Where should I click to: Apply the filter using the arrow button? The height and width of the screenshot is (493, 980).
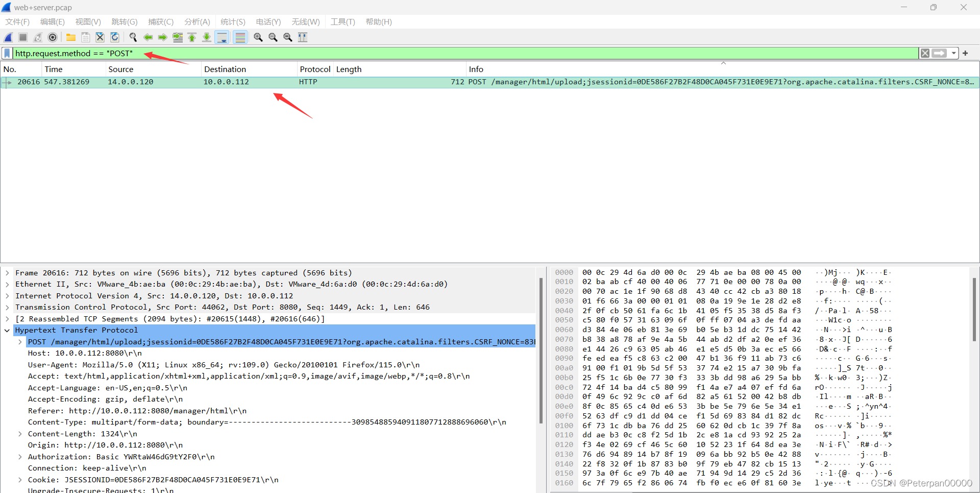click(940, 53)
